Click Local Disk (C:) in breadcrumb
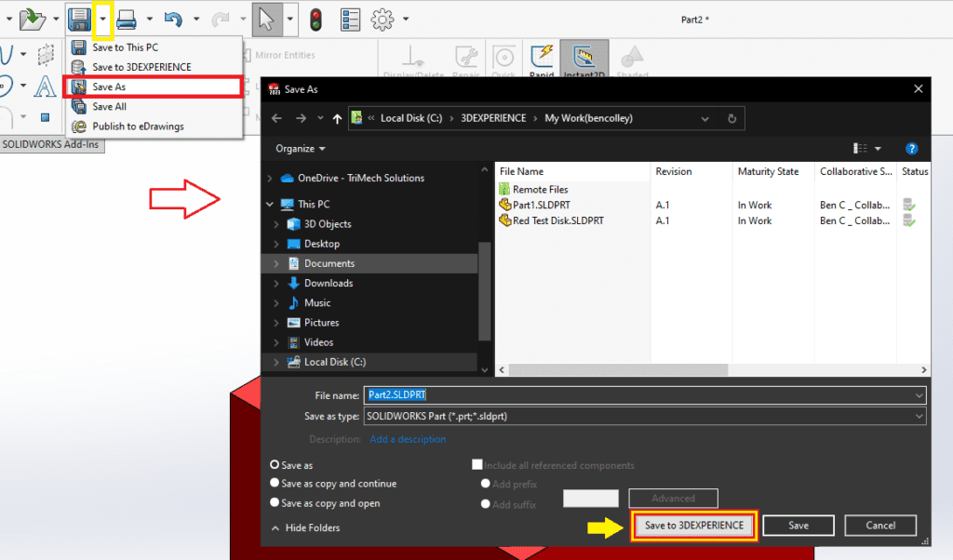Image resolution: width=953 pixels, height=560 pixels. [411, 118]
